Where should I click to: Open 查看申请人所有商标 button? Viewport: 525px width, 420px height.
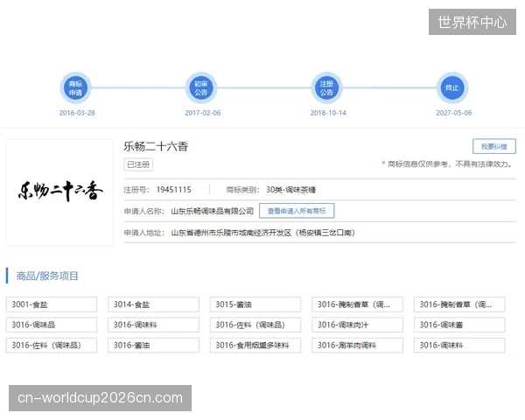click(x=297, y=211)
